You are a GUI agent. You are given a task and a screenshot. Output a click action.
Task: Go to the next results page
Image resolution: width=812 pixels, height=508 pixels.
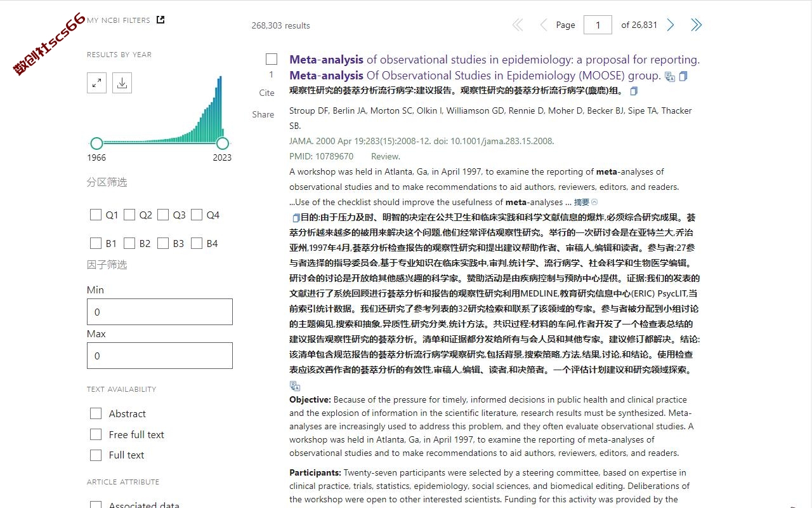coord(671,25)
